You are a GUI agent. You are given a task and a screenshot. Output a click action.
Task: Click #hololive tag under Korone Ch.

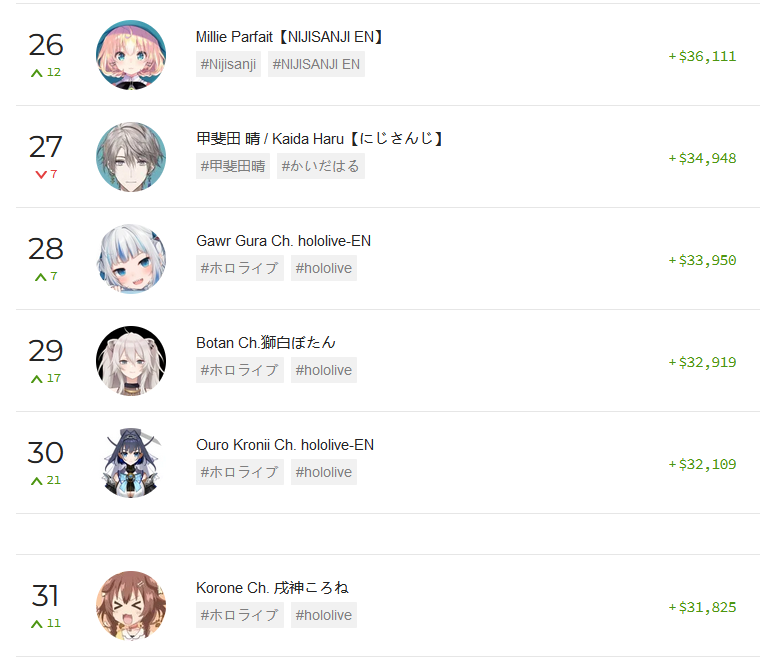point(324,615)
